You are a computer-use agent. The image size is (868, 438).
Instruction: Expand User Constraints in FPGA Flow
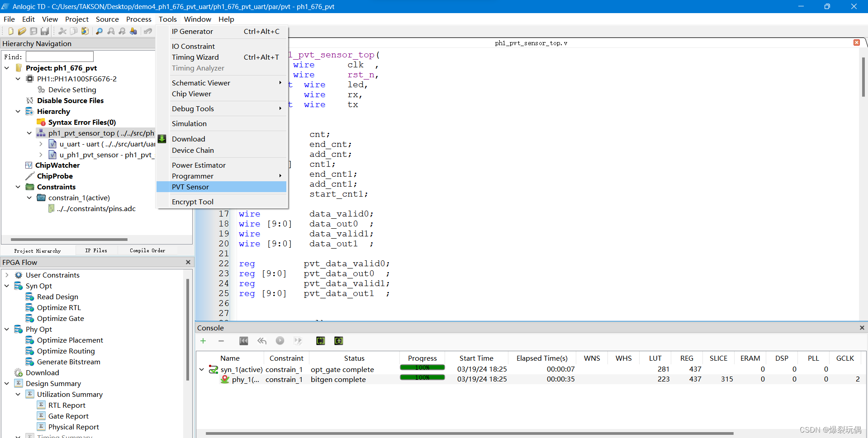pyautogui.click(x=7, y=275)
